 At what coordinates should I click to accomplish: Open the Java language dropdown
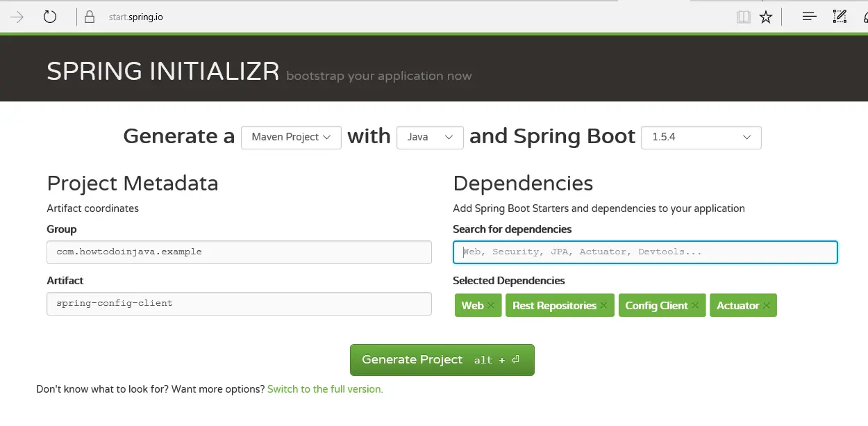[x=430, y=138]
